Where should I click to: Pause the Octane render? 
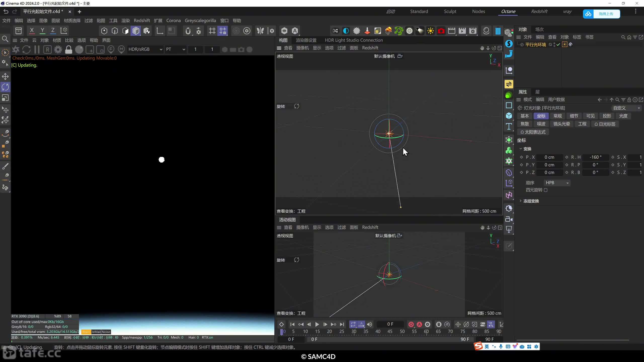click(37, 50)
